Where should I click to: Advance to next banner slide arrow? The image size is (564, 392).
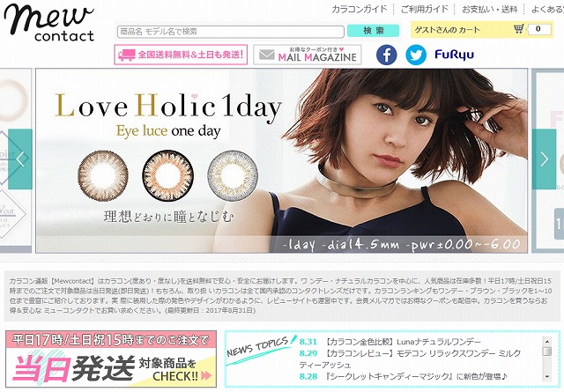click(x=545, y=159)
